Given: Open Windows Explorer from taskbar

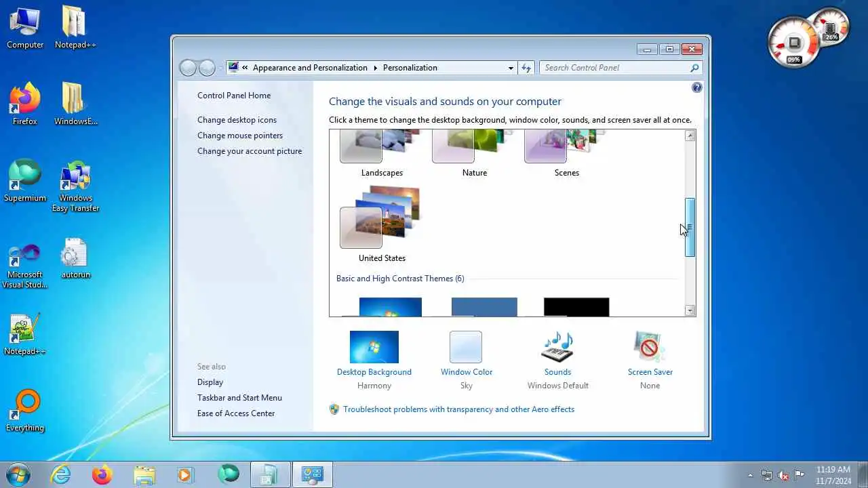Looking at the screenshot, I should (x=144, y=474).
